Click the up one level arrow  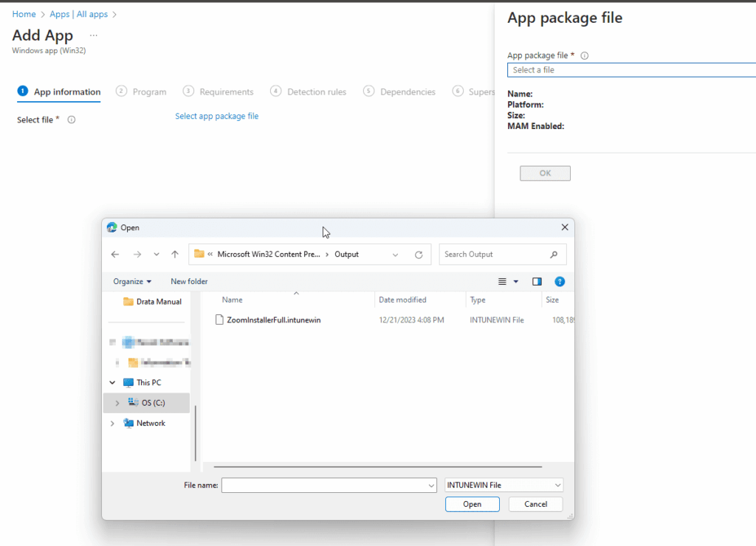[174, 254]
